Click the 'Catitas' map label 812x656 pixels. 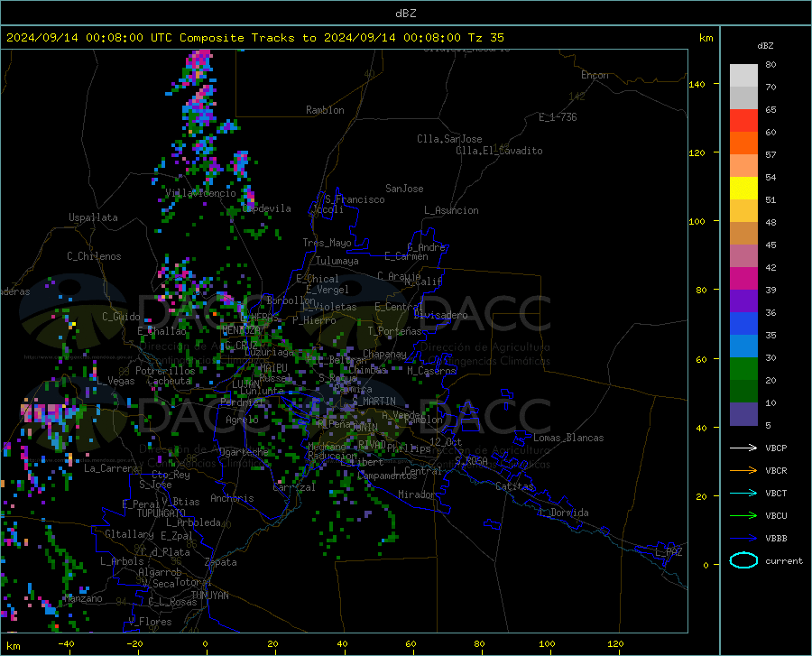[x=514, y=486]
